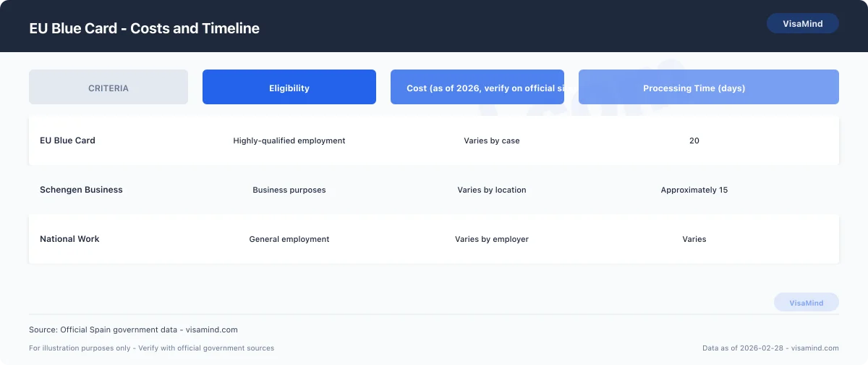Click the General employment cell
The image size is (868, 365).
tap(289, 239)
